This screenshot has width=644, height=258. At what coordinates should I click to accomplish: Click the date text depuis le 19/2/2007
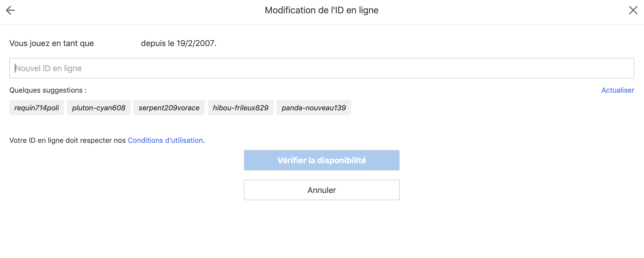coord(179,43)
